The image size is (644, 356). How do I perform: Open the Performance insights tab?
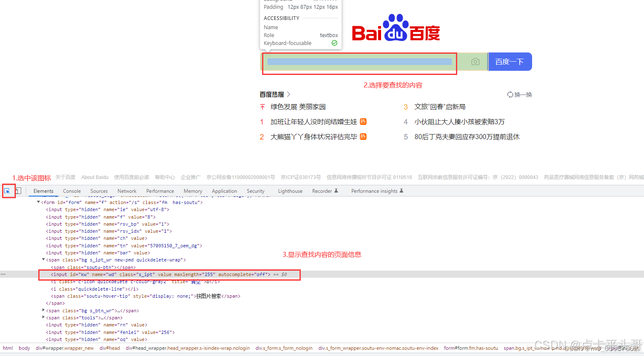click(x=374, y=191)
